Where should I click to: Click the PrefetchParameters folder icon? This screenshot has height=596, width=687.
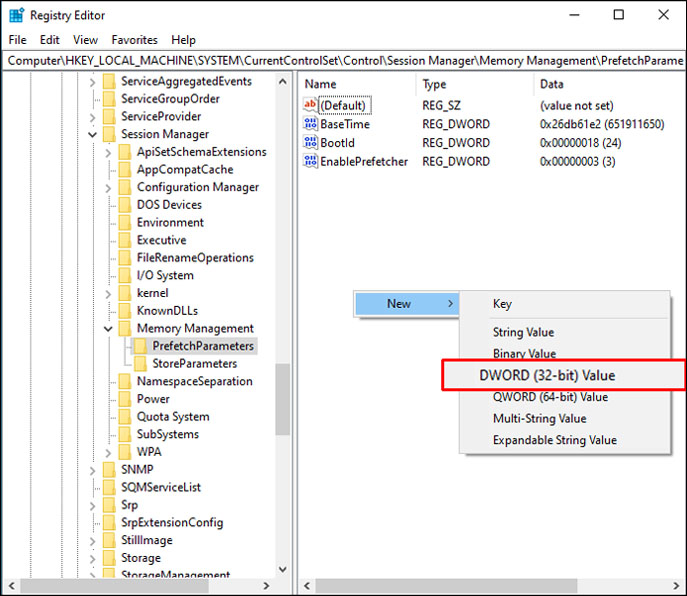point(140,346)
